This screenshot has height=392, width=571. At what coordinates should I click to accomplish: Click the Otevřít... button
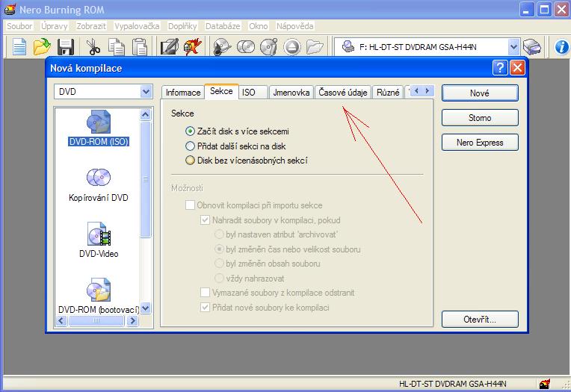(480, 320)
